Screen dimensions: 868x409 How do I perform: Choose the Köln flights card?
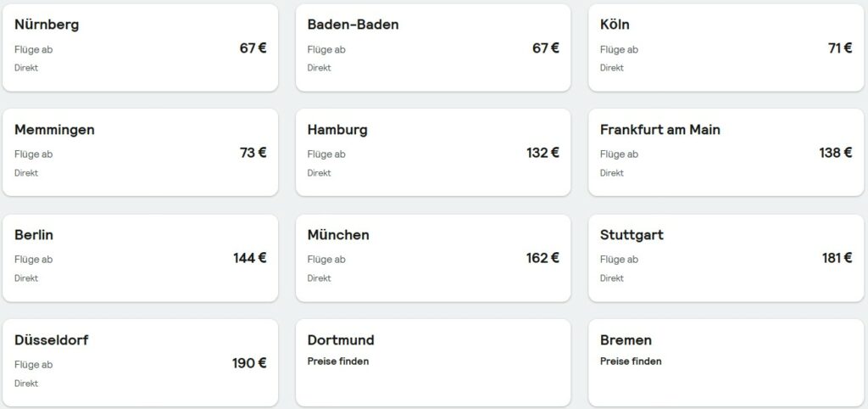(726, 48)
